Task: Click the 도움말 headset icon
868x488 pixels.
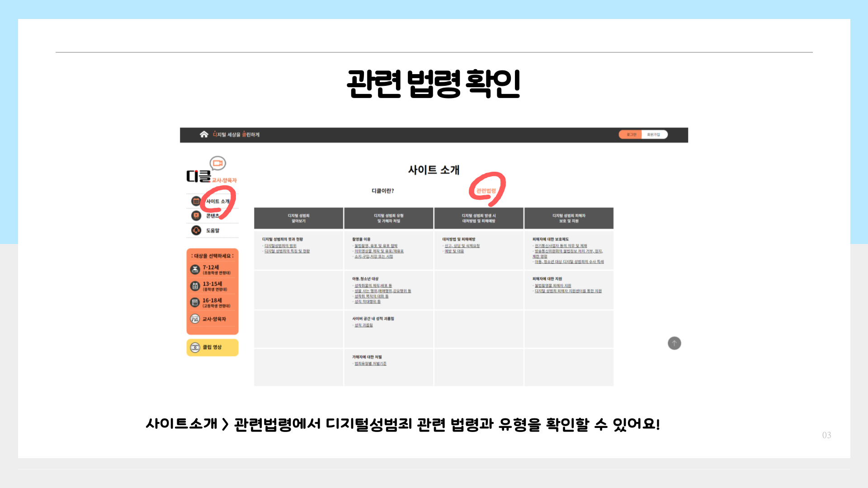Action: [x=195, y=230]
